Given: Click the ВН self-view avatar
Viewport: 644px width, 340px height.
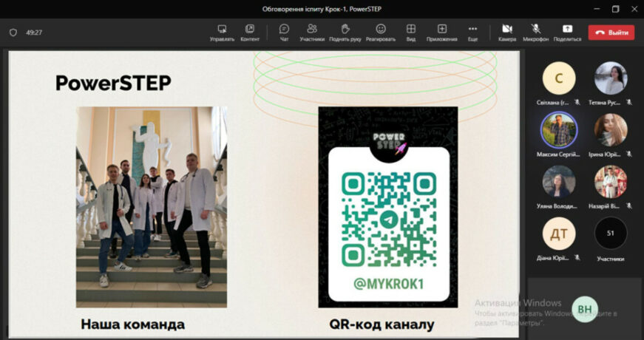Looking at the screenshot, I should pos(584,309).
